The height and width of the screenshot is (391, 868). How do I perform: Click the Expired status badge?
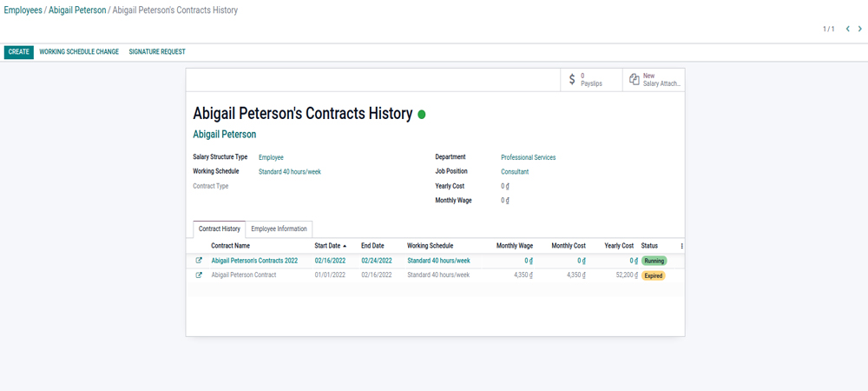653,275
